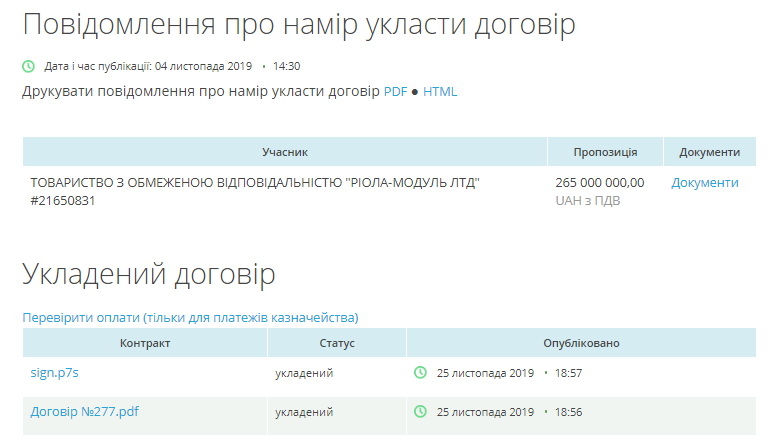Viewport: 781px width, 442px height.
Task: Click the 18:56 publication time of Договір №277.pdf
Action: tap(568, 411)
